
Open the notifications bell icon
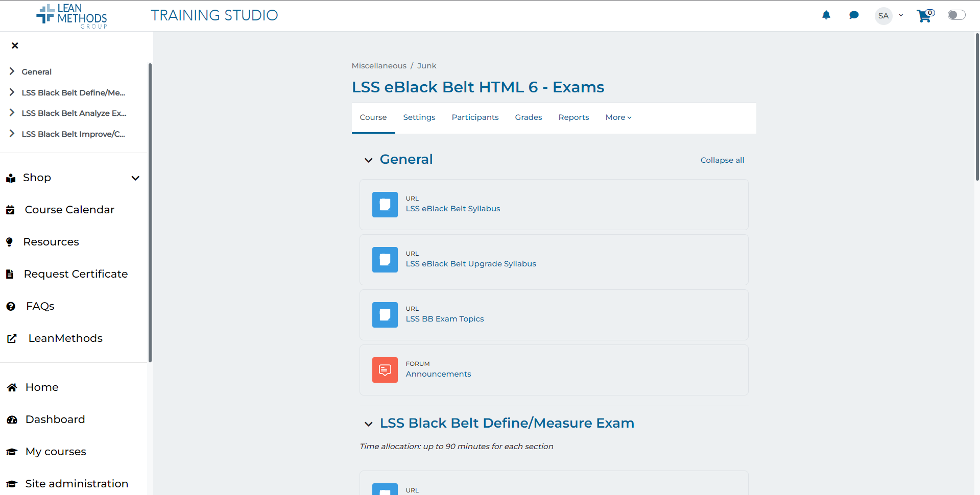point(826,15)
